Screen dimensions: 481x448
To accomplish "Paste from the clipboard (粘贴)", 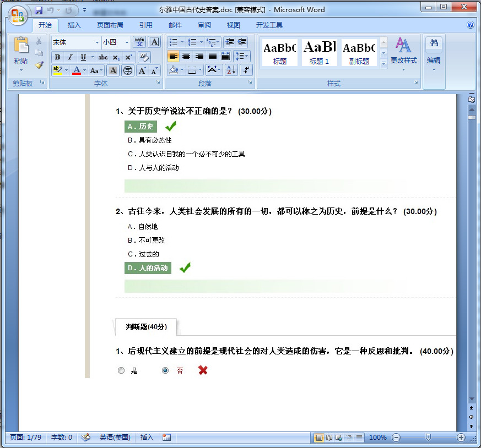I will 21,54.
